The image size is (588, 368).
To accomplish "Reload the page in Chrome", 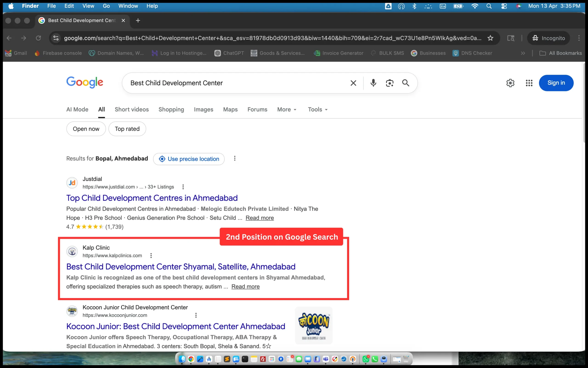I will [x=38, y=38].
